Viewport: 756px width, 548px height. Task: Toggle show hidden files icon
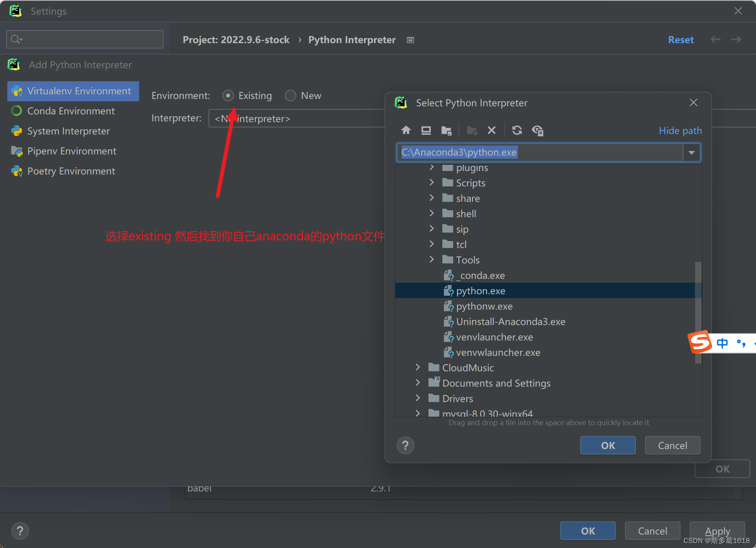click(538, 131)
